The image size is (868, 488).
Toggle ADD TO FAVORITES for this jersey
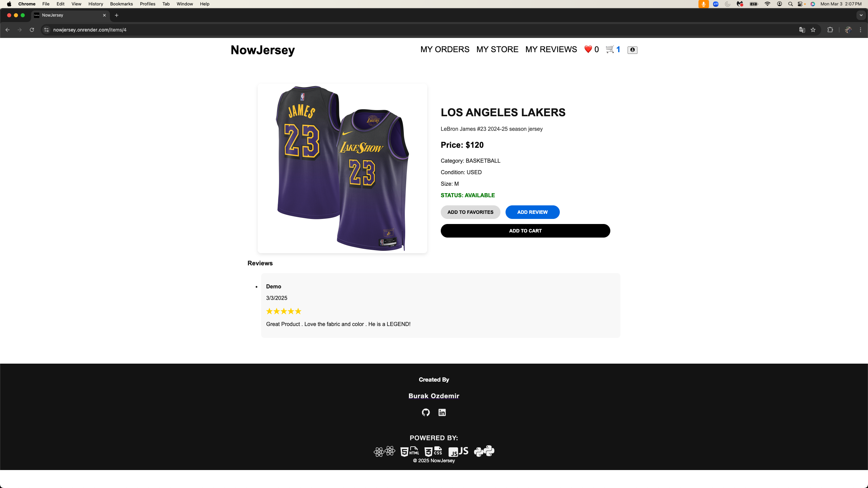(470, 212)
